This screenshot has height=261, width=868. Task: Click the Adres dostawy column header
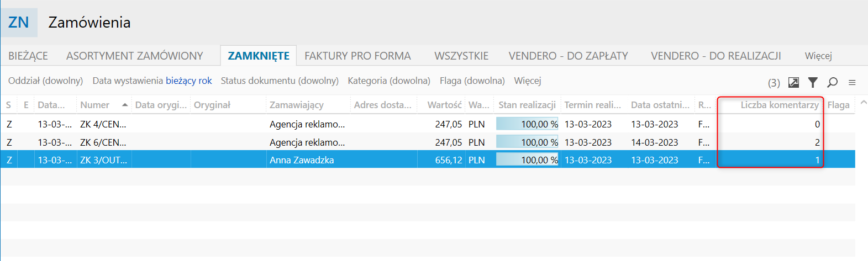click(x=383, y=105)
